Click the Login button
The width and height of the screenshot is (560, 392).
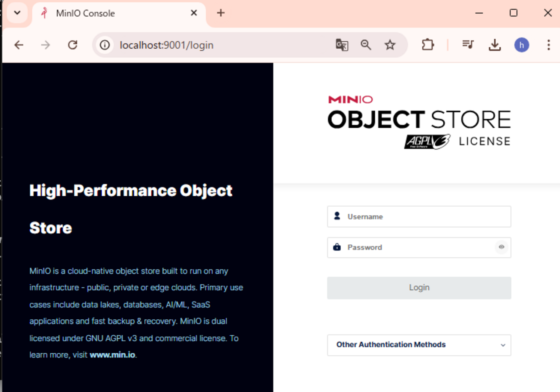tap(419, 288)
